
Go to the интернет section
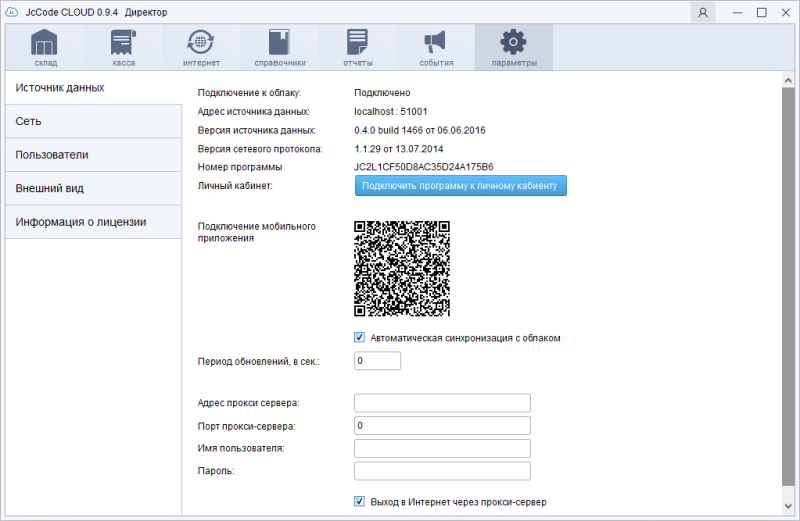(201, 47)
